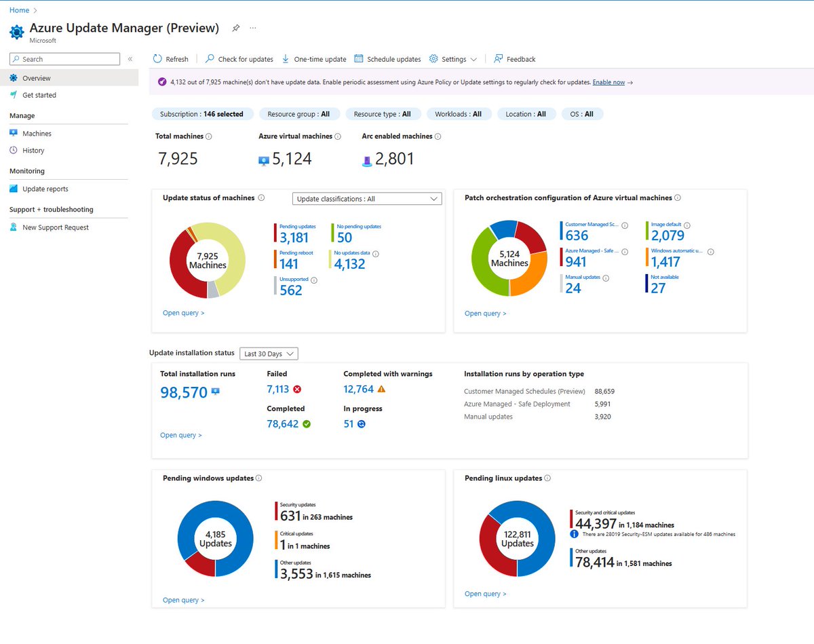Click the 4,132 No updates data count
814x644 pixels.
point(351,264)
